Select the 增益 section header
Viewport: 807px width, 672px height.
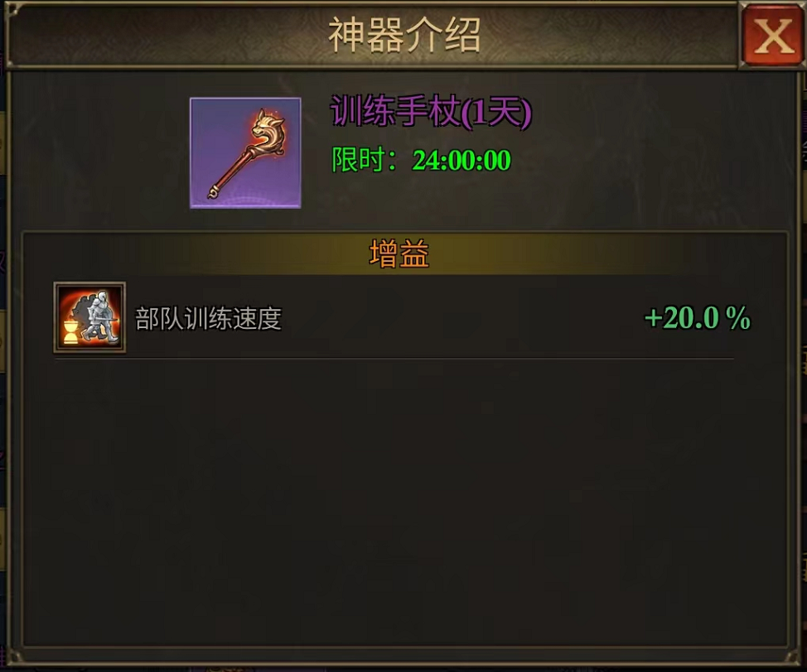coord(399,254)
